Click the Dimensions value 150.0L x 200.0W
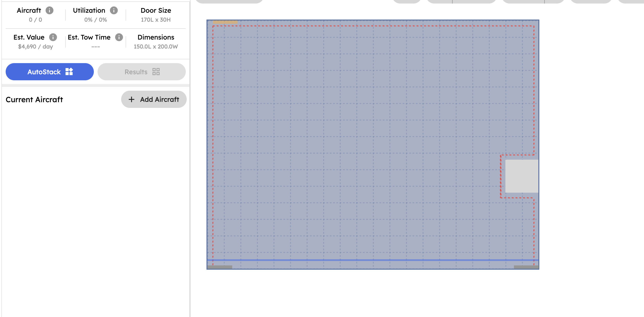The width and height of the screenshot is (644, 317). coord(156,46)
